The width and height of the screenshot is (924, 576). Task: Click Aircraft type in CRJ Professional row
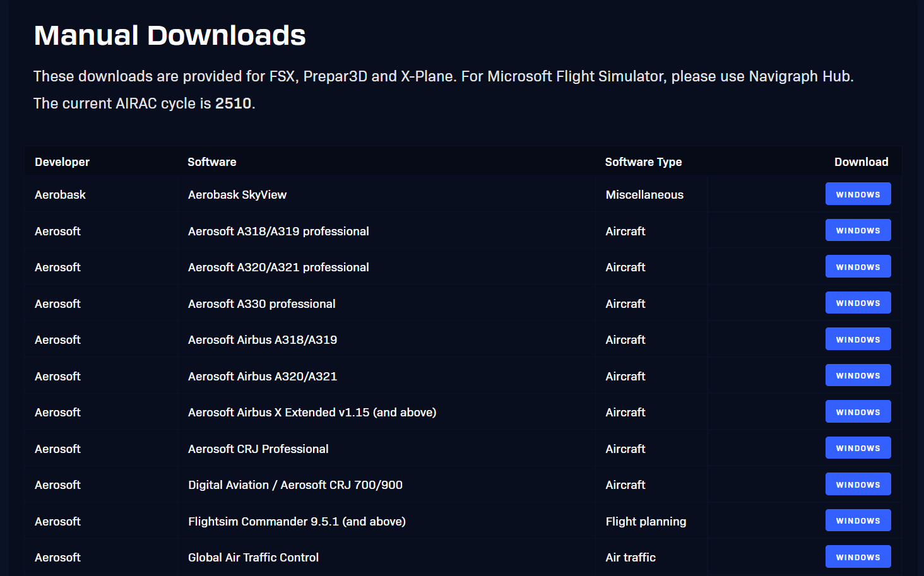625,449
